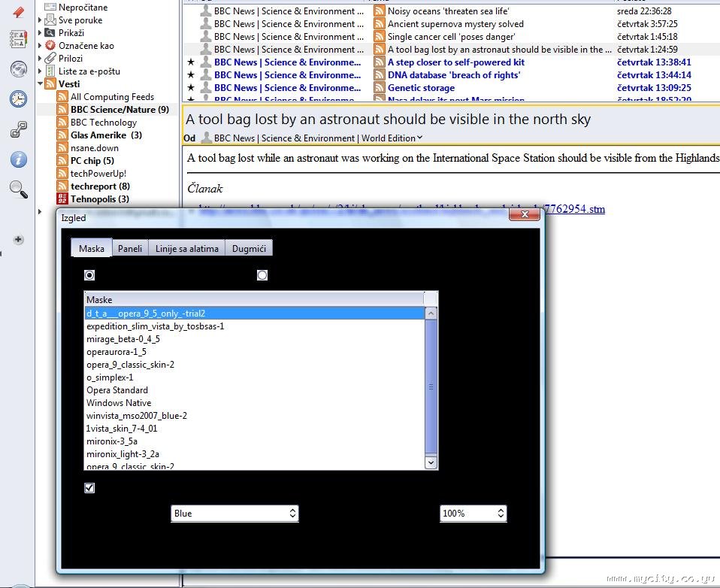
Task: Click the feed icon beside All Computing Feeds
Action: coord(62,96)
